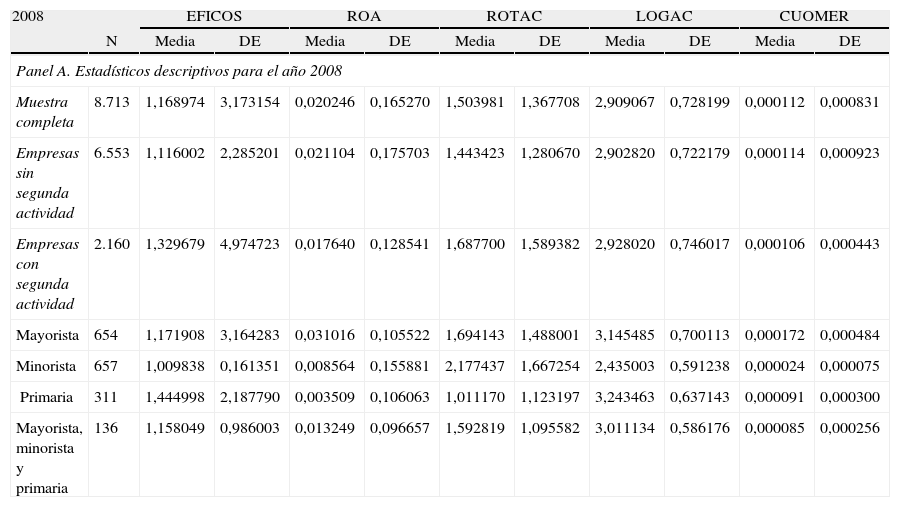Click the Empresas con segunda actividad label
The width and height of the screenshot is (900, 507).
(x=44, y=274)
